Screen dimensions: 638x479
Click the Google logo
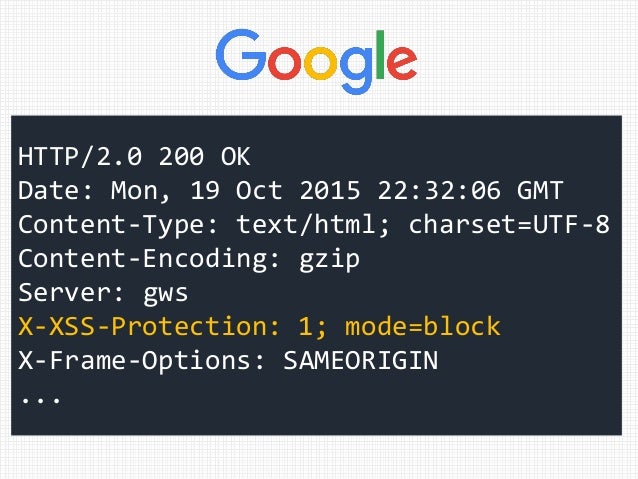(x=317, y=61)
